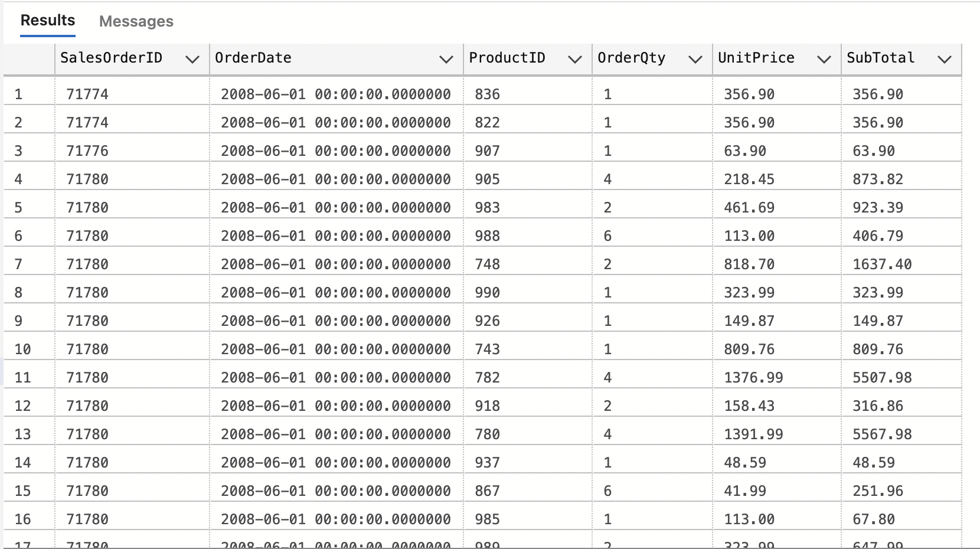
Task: Select the ProductID column header
Action: (528, 58)
